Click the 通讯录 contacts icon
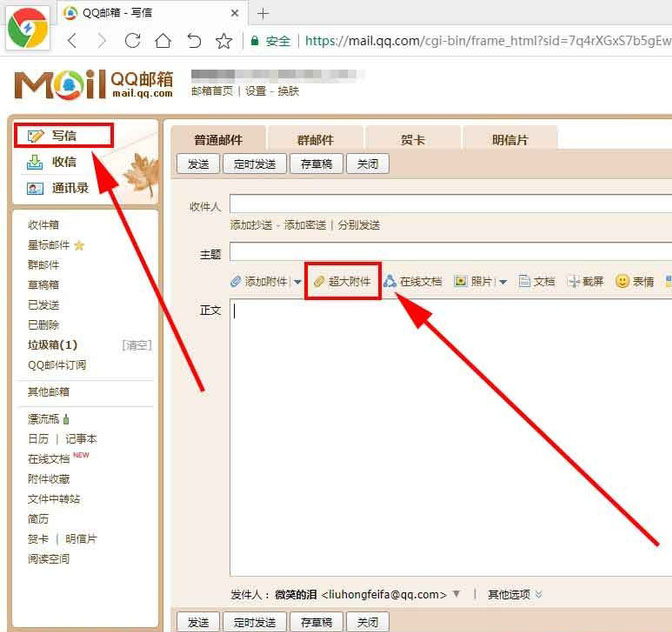The height and width of the screenshot is (632, 672). 35,188
